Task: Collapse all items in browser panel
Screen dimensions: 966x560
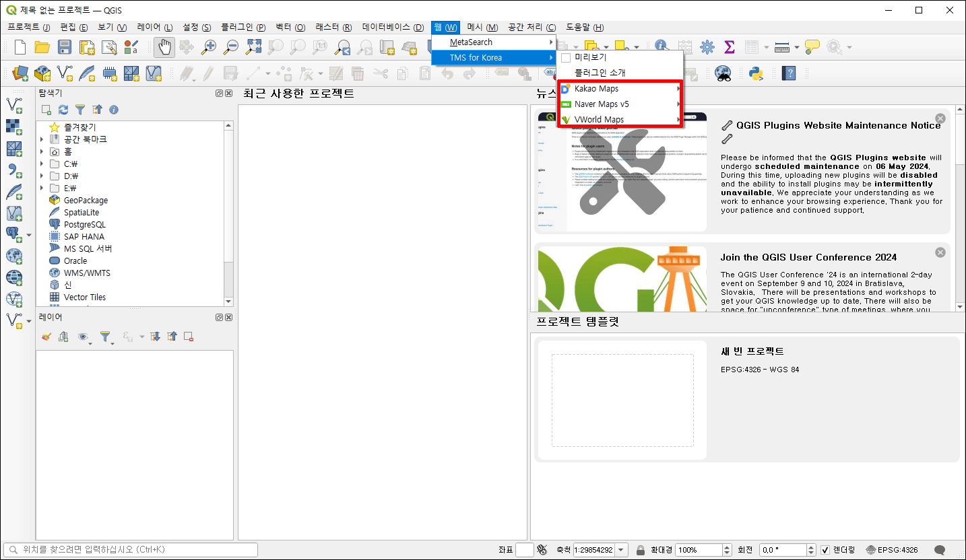Action: click(97, 109)
